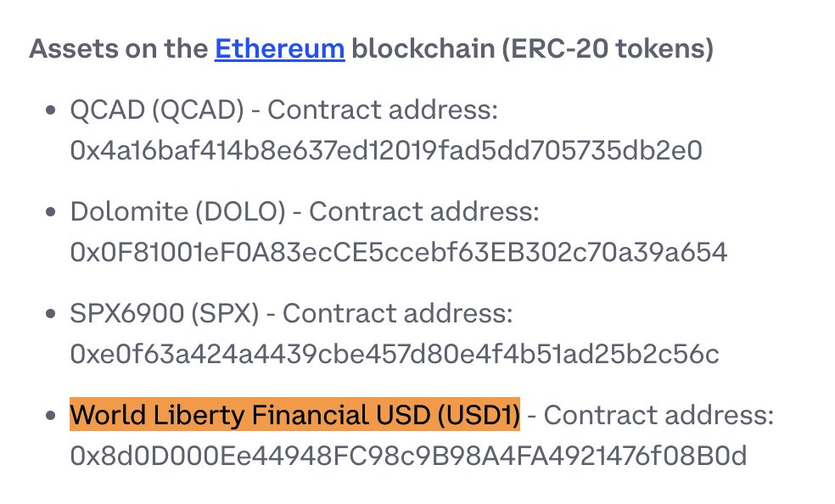Click "Contract address:" after the highlighted USD1 text
The height and width of the screenshot is (504, 835).
point(658,415)
